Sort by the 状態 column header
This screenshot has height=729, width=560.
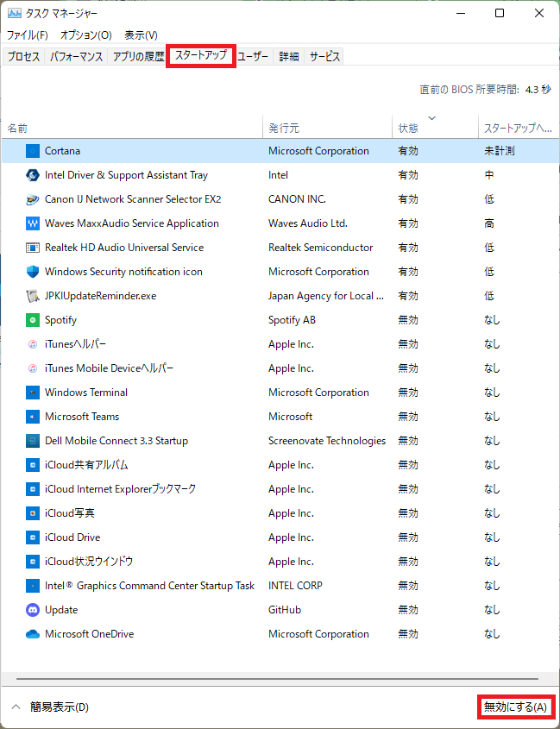point(436,127)
